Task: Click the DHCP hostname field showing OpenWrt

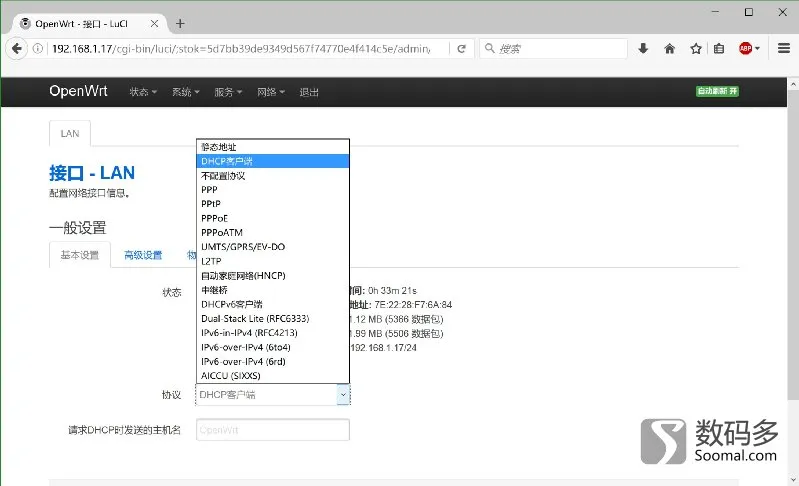Action: tap(273, 430)
